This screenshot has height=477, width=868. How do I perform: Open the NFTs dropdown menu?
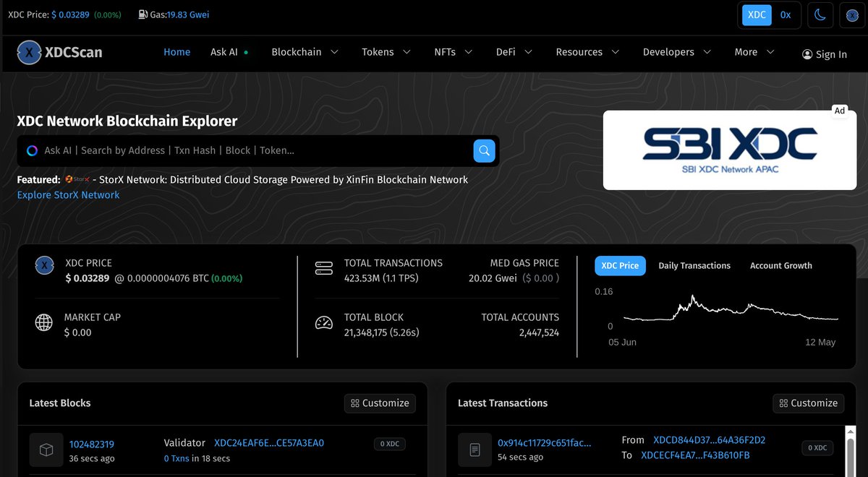click(454, 52)
